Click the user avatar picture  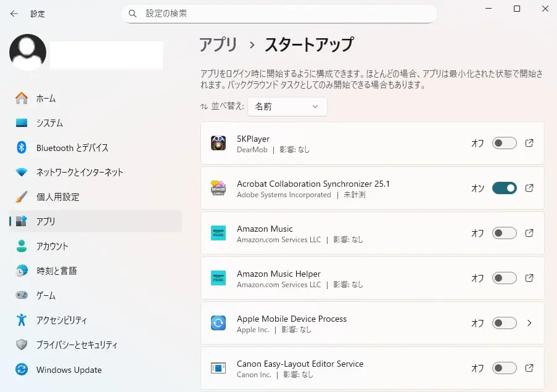pyautogui.click(x=27, y=54)
